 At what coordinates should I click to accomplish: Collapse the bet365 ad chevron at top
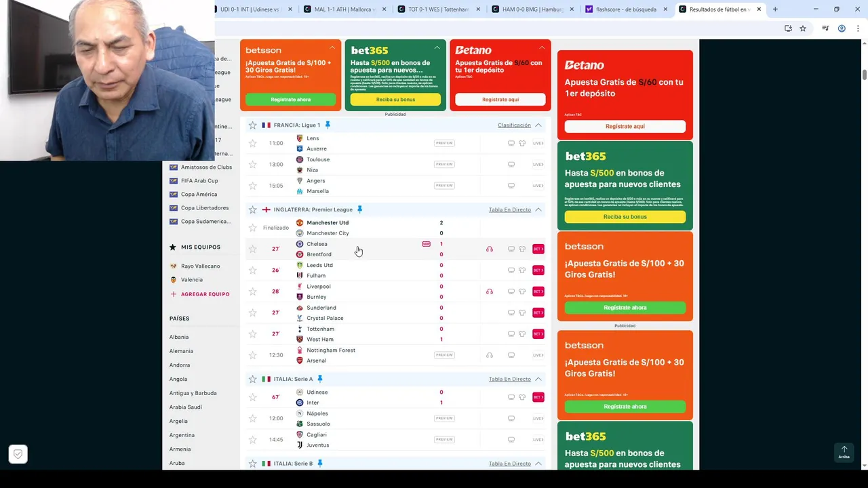click(x=437, y=48)
